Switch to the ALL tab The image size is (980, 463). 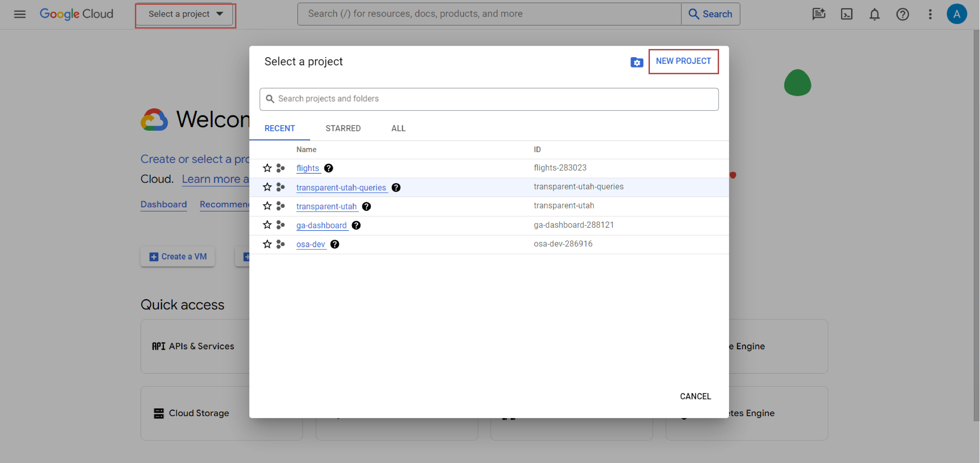pos(398,128)
